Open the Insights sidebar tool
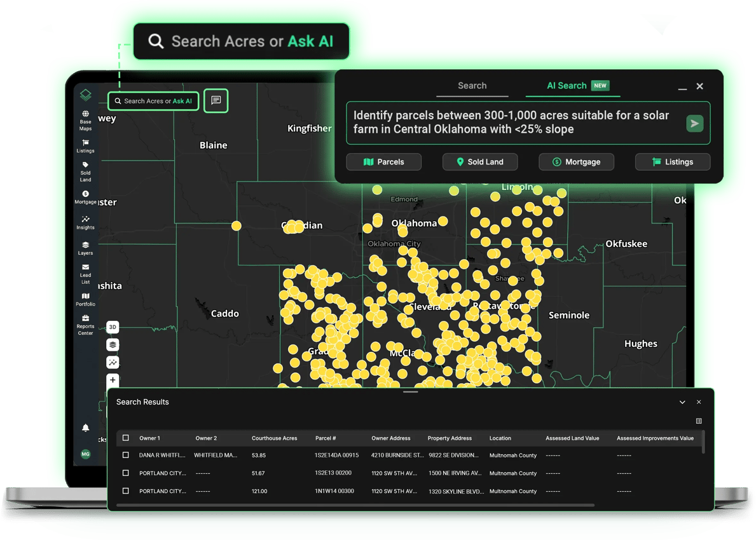This screenshot has height=540, width=756. click(85, 222)
